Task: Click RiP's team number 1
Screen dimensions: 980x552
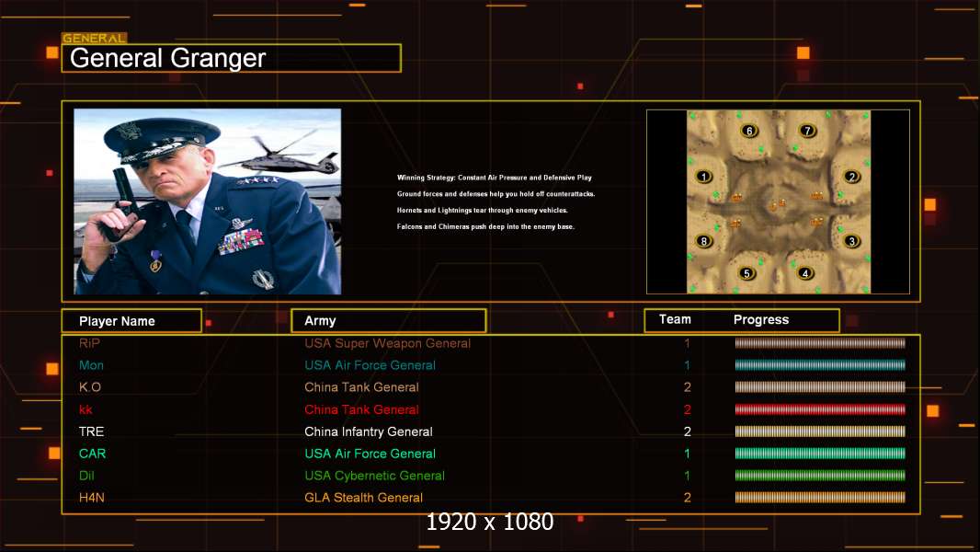Action: click(687, 343)
